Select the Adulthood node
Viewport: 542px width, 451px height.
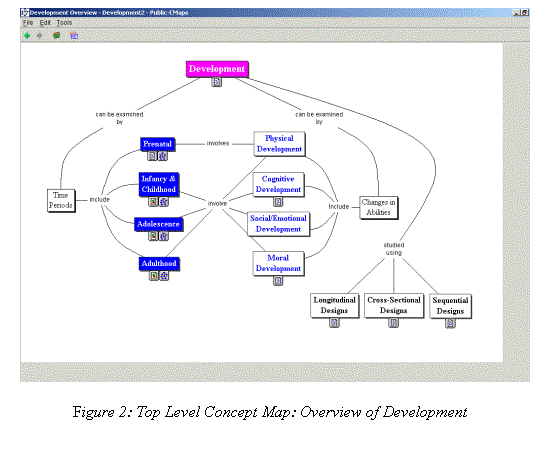(159, 263)
